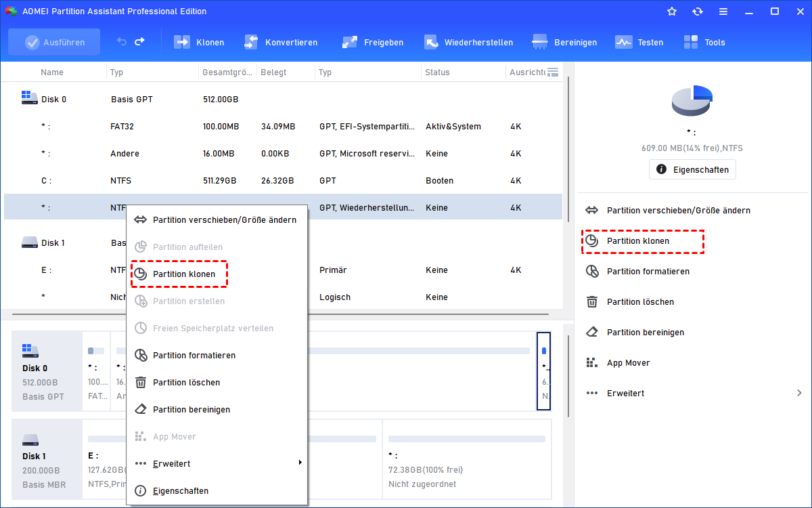Image resolution: width=812 pixels, height=508 pixels.
Task: Sort by the Gesamtgröße column header
Action: (227, 72)
